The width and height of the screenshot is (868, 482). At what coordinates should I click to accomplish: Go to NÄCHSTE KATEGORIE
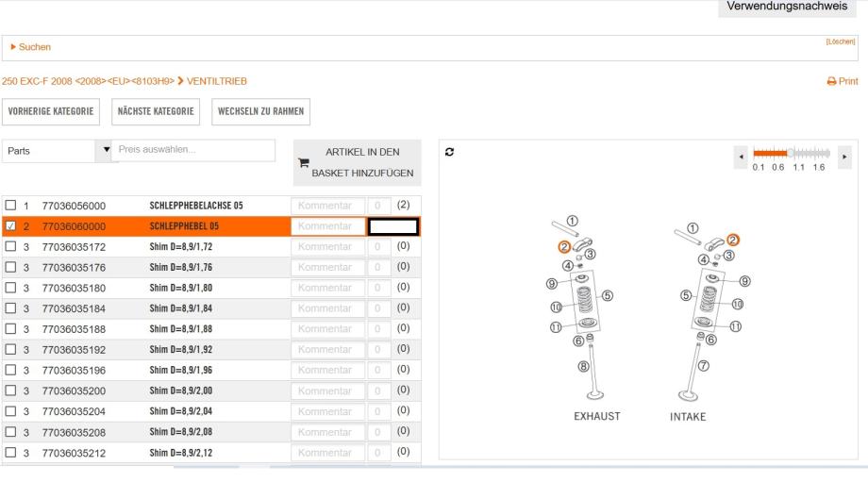[157, 111]
